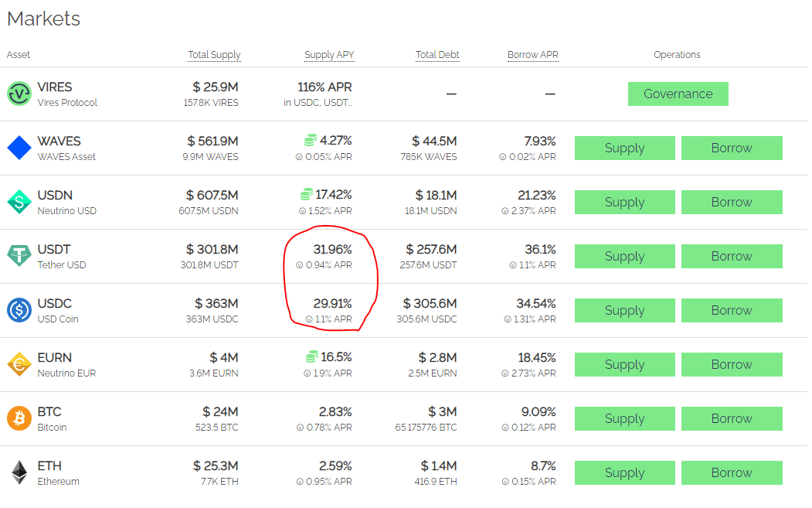
Task: Click the 29.91% USDC supply APY
Action: point(332,304)
